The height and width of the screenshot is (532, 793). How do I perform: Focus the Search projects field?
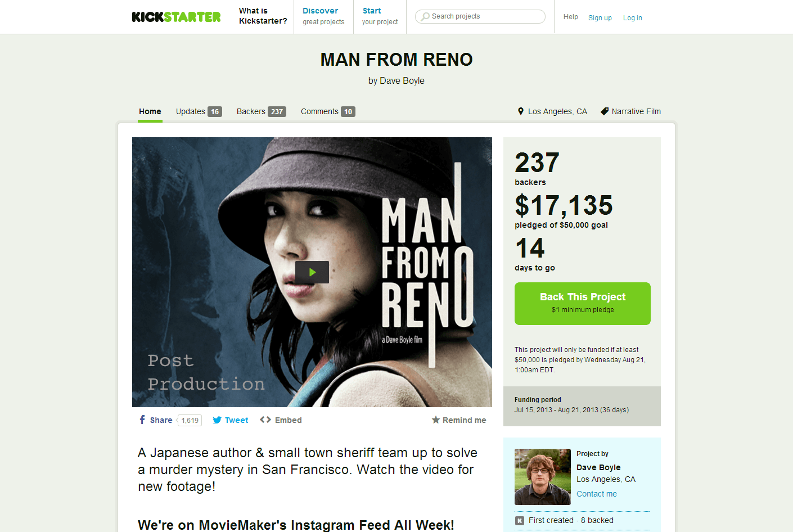480,17
